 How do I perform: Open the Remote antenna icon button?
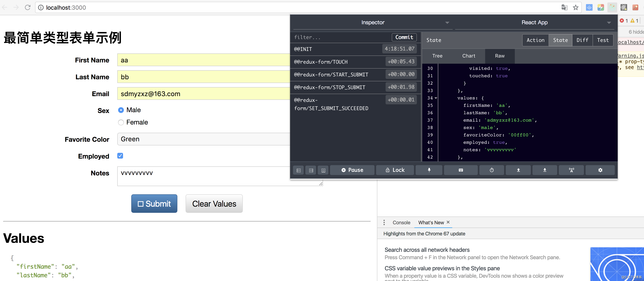tap(571, 170)
